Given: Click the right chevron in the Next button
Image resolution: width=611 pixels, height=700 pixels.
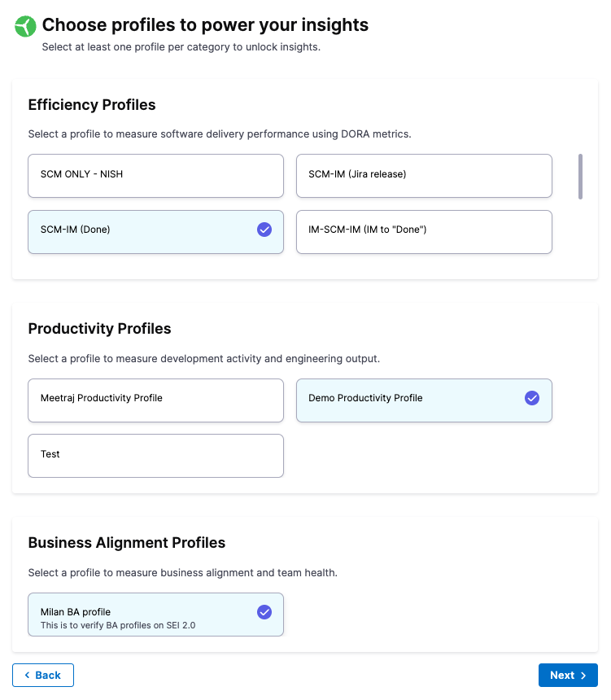Looking at the screenshot, I should coord(583,676).
